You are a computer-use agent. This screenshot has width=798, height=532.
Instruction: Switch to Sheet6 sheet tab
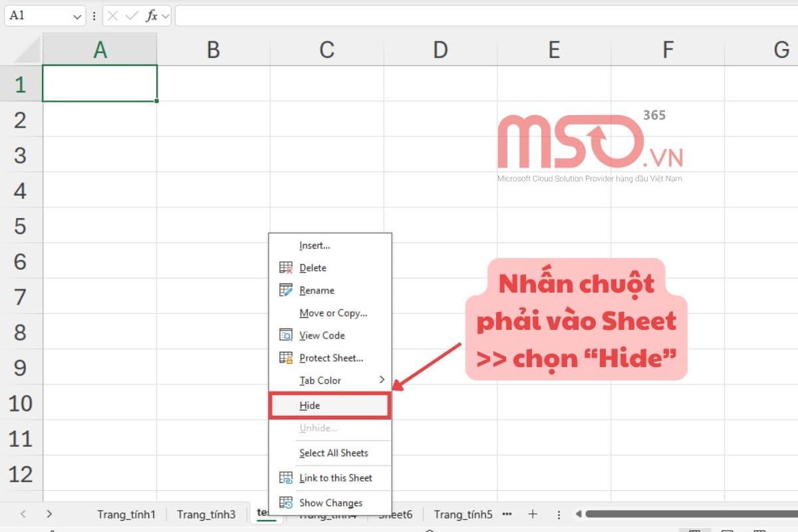[x=399, y=514]
